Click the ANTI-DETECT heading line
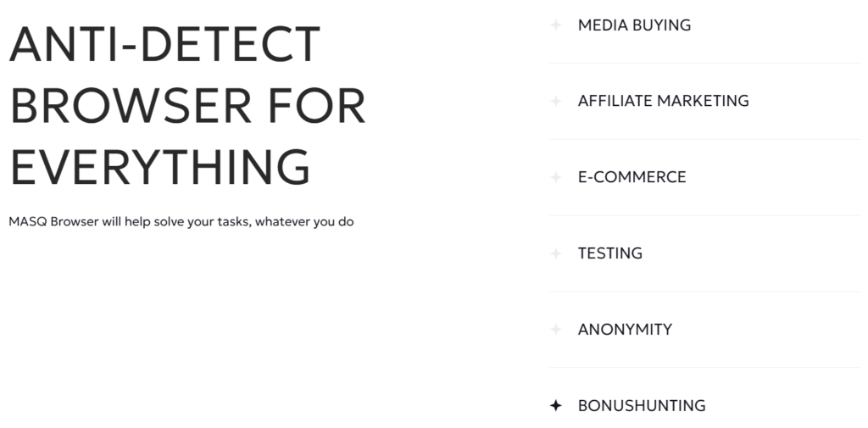The image size is (868, 428). (165, 44)
